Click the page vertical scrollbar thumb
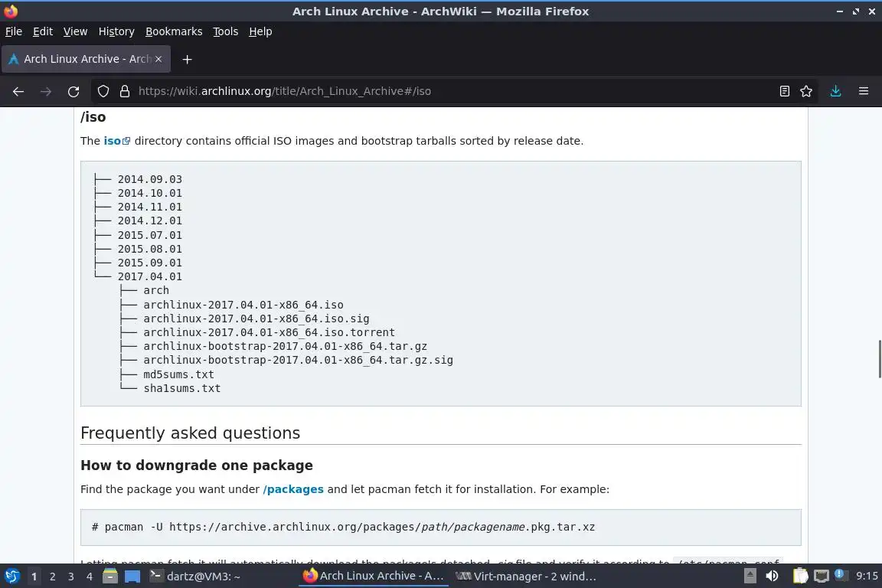 (x=879, y=359)
